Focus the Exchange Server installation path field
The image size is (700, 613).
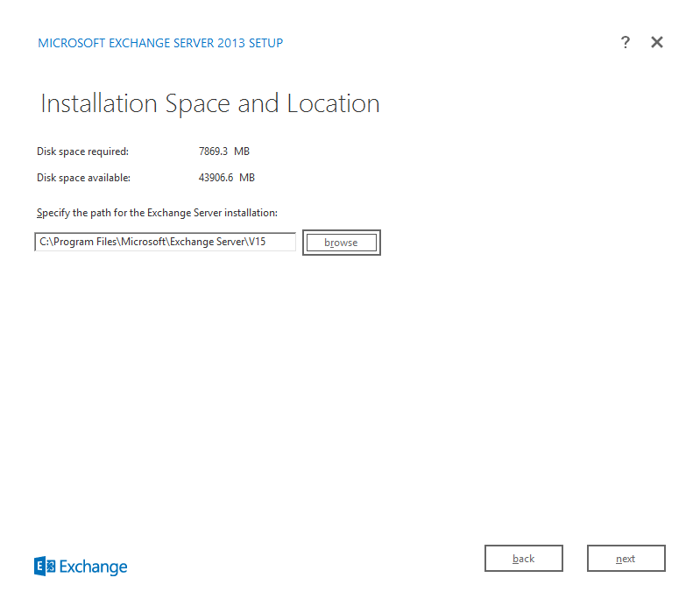[166, 242]
